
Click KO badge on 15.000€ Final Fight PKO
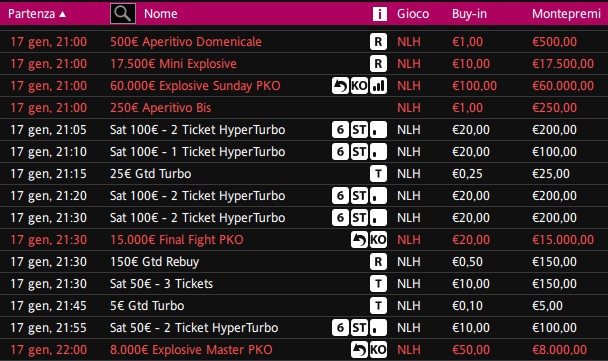[378, 240]
